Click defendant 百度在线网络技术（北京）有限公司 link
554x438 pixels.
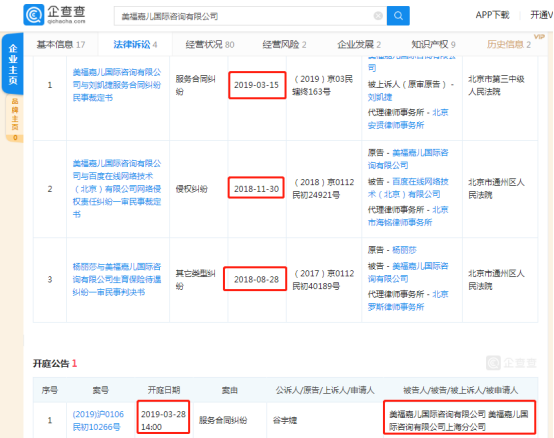point(408,188)
